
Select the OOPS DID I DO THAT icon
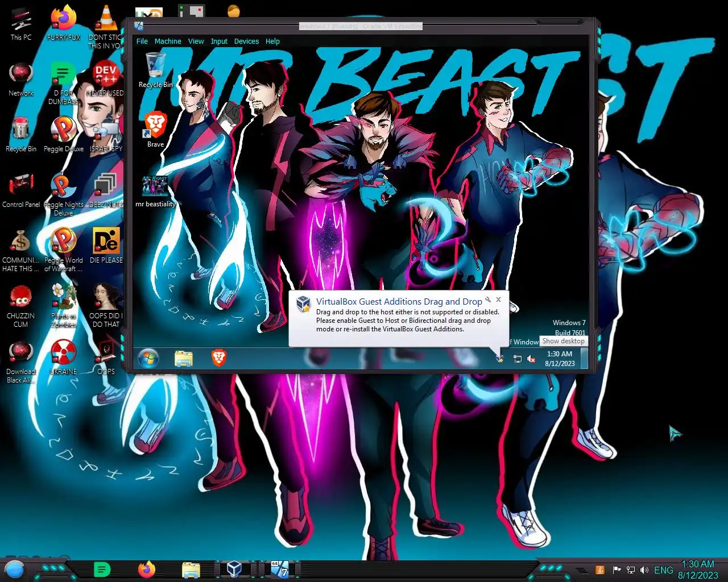[106, 306]
